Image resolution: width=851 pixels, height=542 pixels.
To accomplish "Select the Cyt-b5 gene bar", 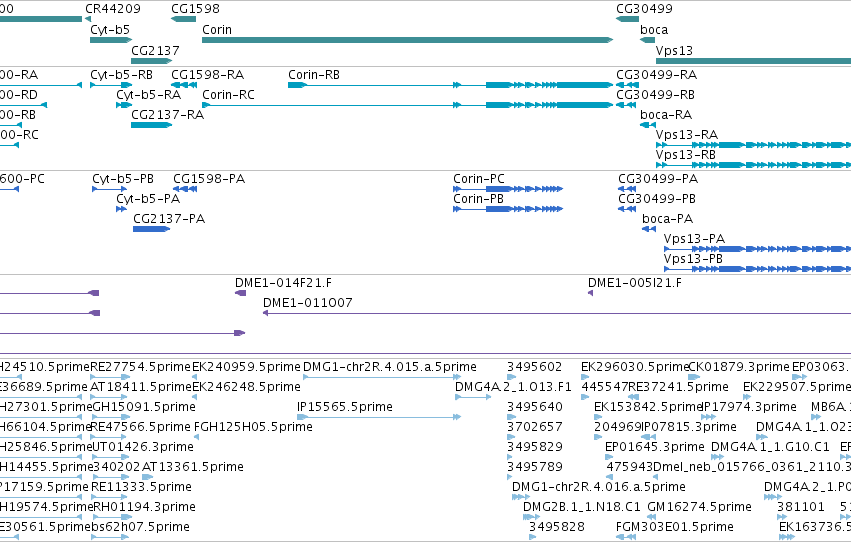I will (x=111, y=40).
